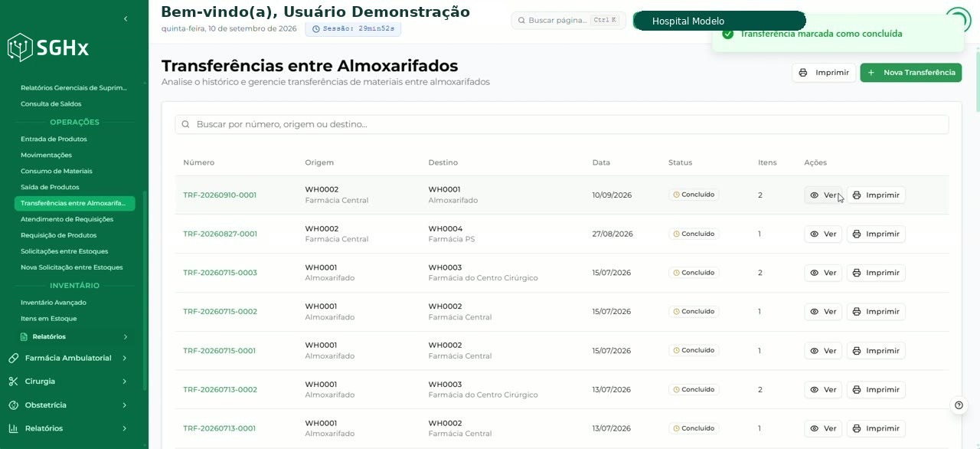Click the Cirurgia scissors icon
980x449 pixels.
13,382
